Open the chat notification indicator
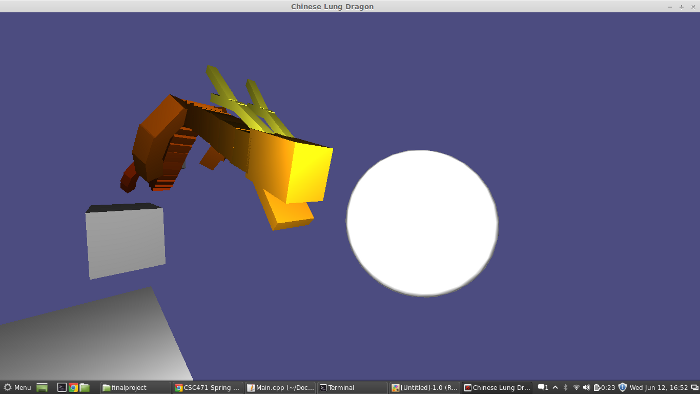Screen dimensions: 700x394 [543, 387]
